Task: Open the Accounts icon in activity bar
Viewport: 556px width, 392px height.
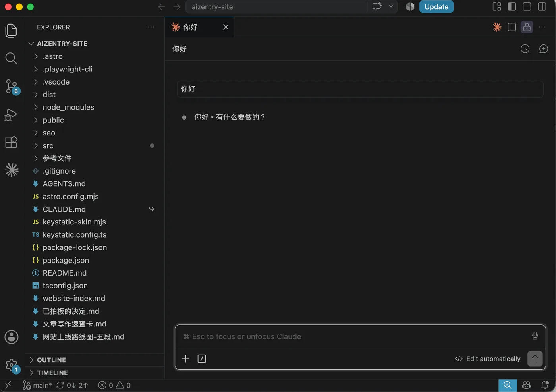Action: pos(11,337)
